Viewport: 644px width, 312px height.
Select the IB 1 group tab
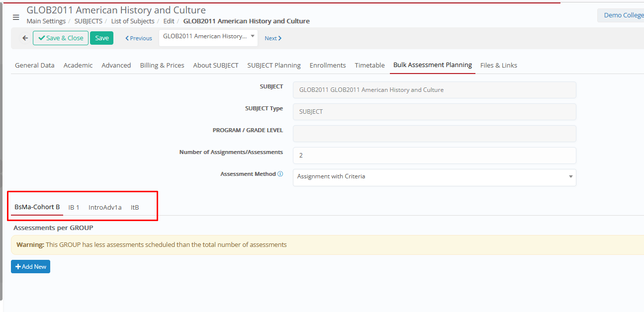(x=74, y=208)
